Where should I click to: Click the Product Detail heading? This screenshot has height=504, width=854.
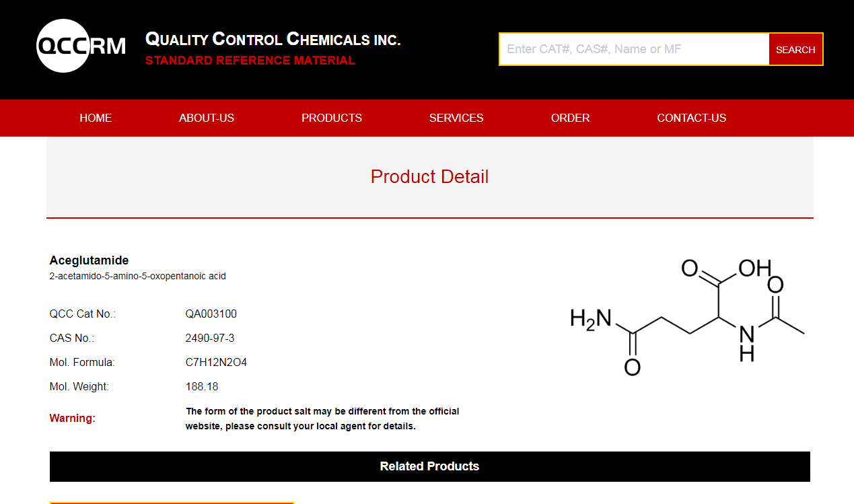click(429, 177)
